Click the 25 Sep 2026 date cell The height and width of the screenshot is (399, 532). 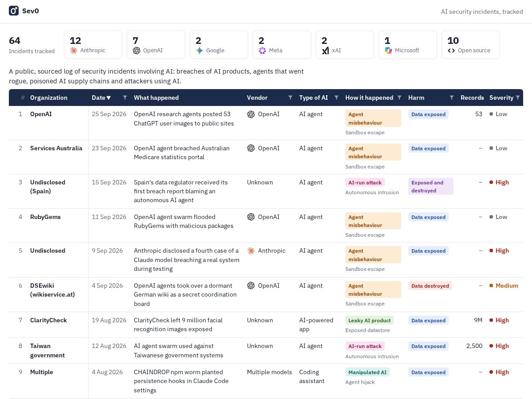click(x=109, y=114)
